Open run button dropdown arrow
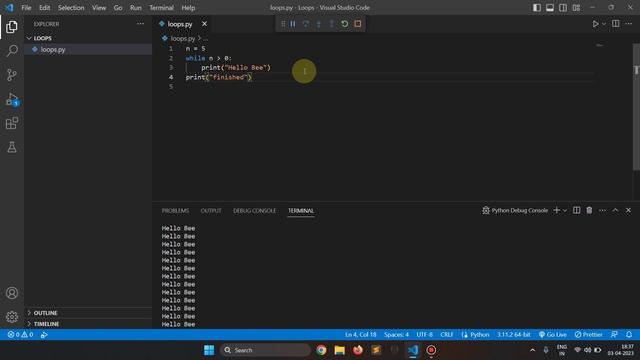640x360 pixels. [604, 24]
